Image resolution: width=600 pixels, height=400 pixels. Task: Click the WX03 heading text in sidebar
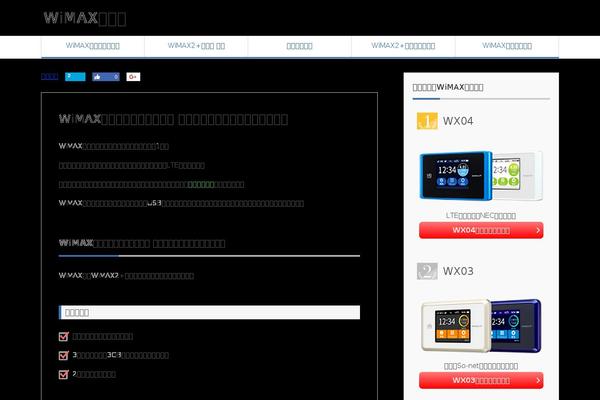(458, 271)
